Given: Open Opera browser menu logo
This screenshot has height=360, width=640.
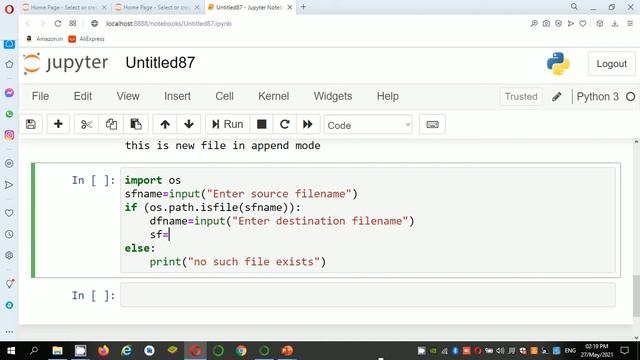Looking at the screenshot, I should [9, 9].
